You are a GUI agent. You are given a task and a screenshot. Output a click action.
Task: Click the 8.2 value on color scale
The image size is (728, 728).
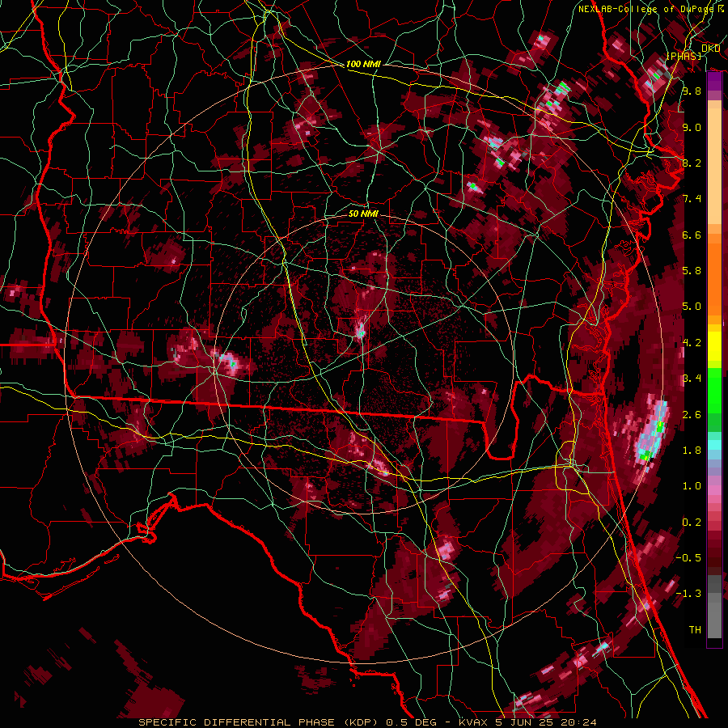click(x=692, y=163)
